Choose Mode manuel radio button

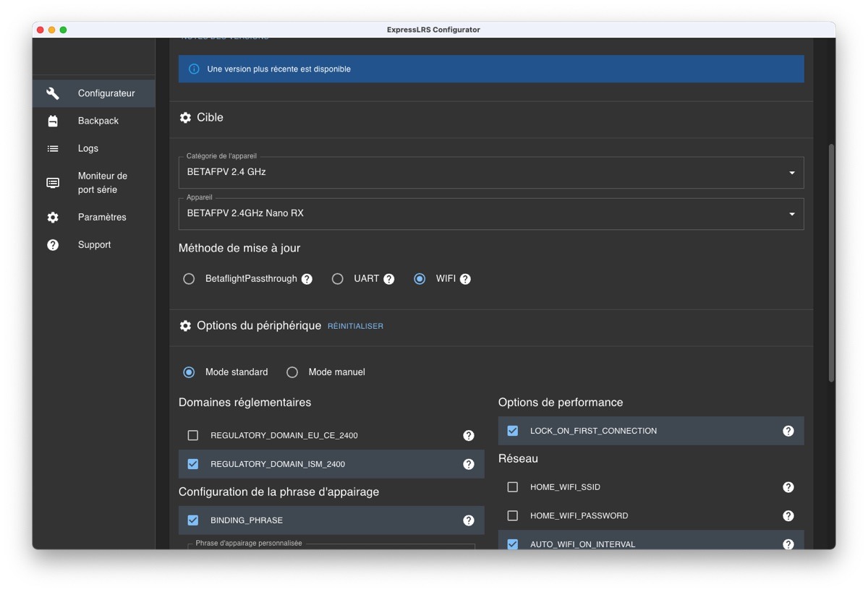pos(292,372)
